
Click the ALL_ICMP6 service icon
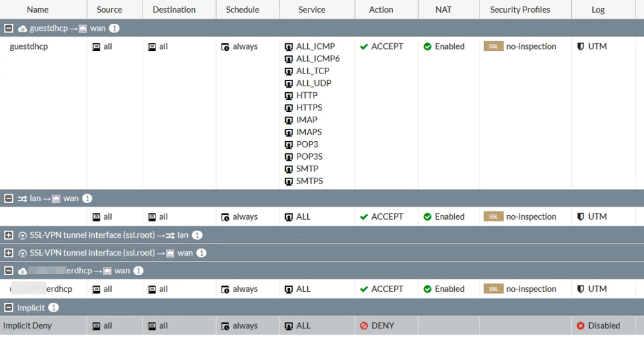(x=288, y=59)
